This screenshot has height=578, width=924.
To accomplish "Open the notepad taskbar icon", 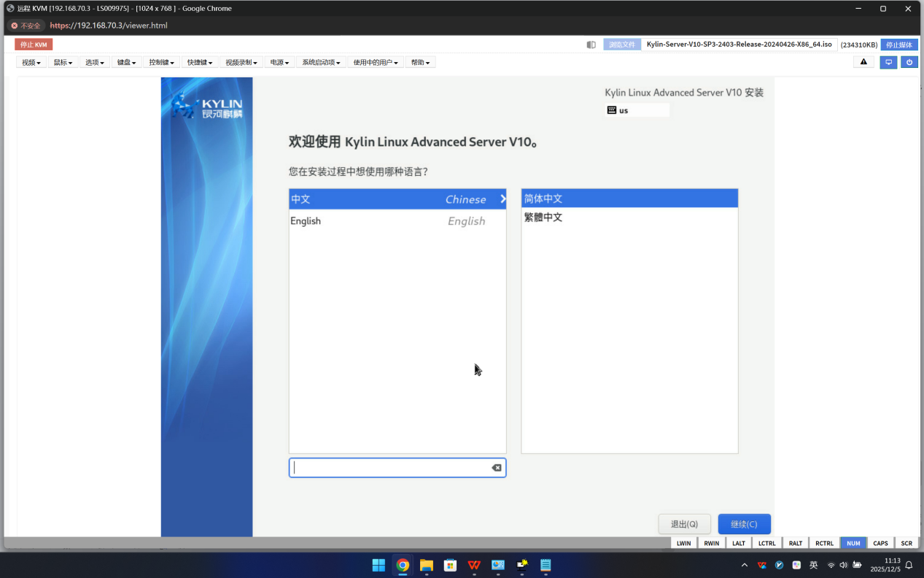I will click(x=546, y=565).
